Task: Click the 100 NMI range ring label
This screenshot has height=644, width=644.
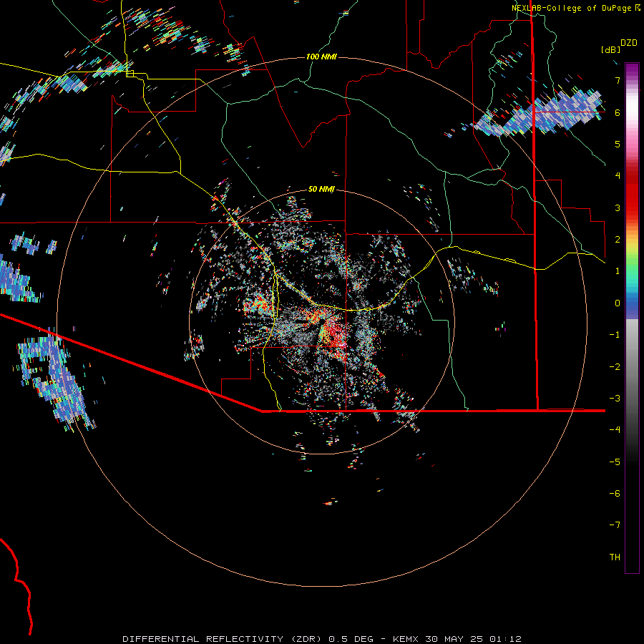Action: [321, 57]
